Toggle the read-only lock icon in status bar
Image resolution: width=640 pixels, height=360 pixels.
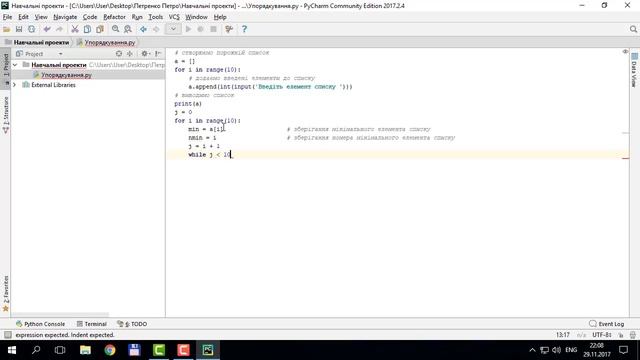click(x=621, y=335)
